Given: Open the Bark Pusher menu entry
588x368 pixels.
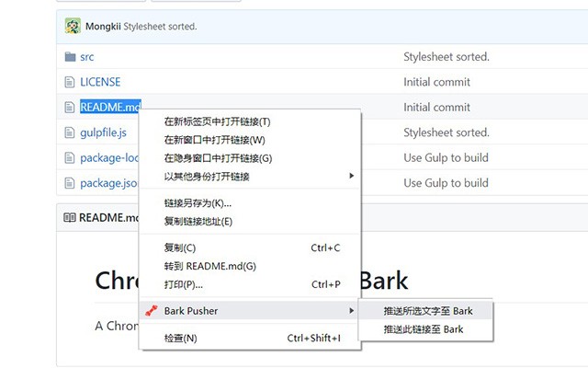Looking at the screenshot, I should point(250,311).
